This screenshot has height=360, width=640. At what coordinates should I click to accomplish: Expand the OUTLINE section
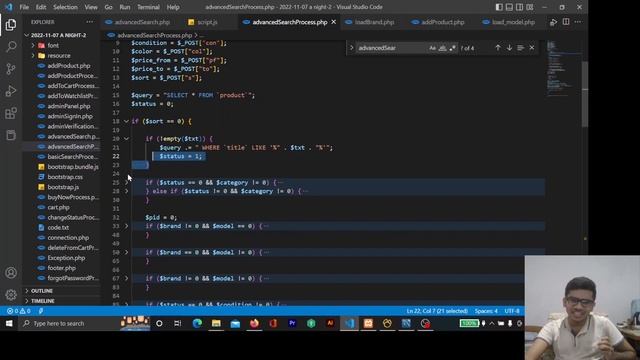(42, 291)
